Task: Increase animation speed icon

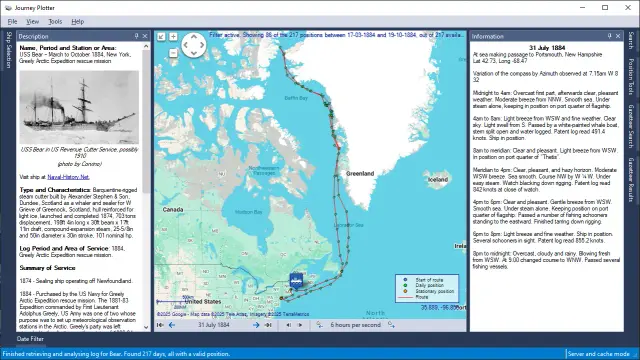Action: [x=391, y=325]
